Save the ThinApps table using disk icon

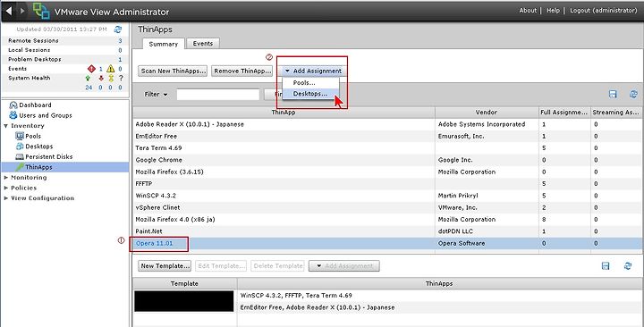pos(613,95)
